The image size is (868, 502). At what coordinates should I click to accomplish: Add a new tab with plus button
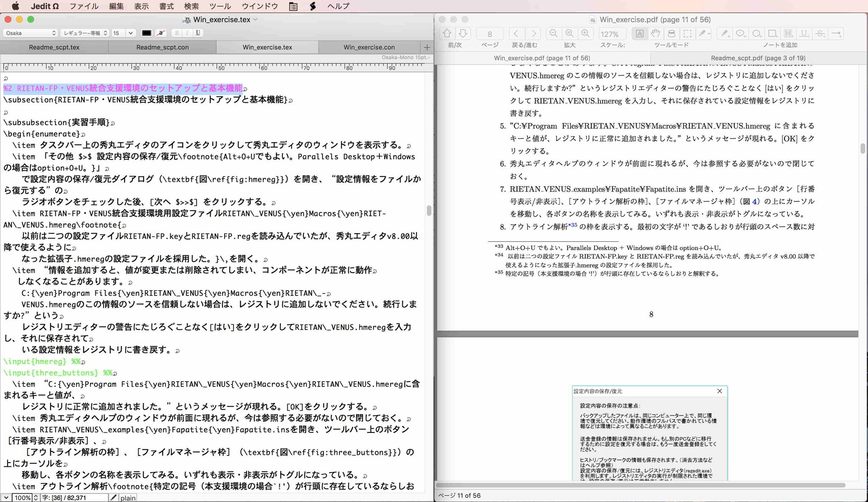[427, 47]
